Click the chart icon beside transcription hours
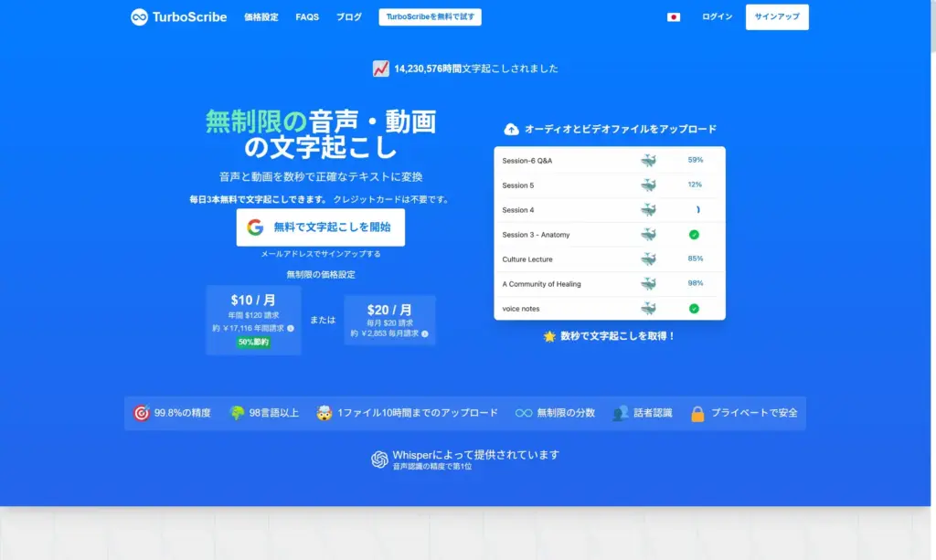 (381, 69)
